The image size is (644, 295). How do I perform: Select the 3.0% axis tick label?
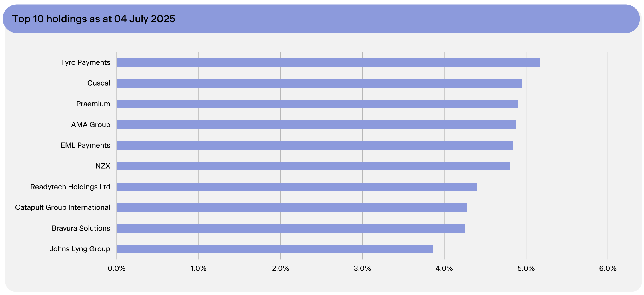point(362,268)
